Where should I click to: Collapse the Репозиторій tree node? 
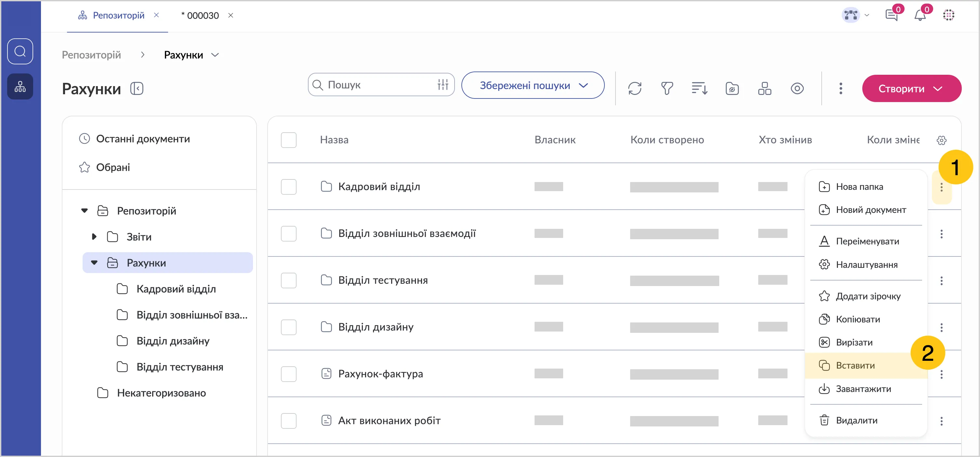point(85,211)
